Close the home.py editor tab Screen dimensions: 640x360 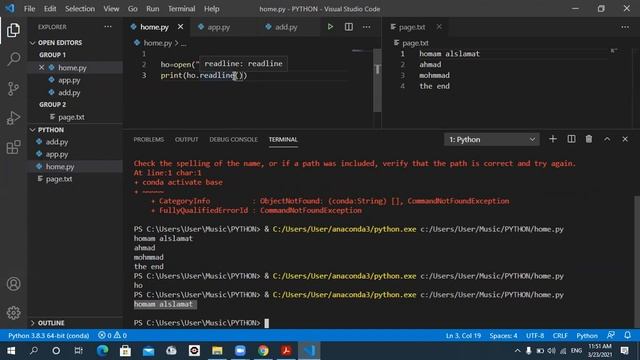click(x=180, y=27)
